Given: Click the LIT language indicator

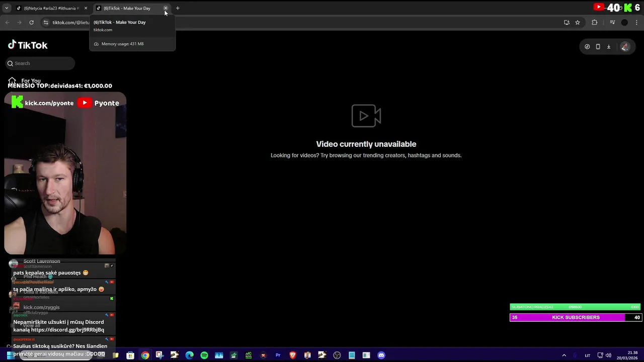Looking at the screenshot, I should [587, 355].
